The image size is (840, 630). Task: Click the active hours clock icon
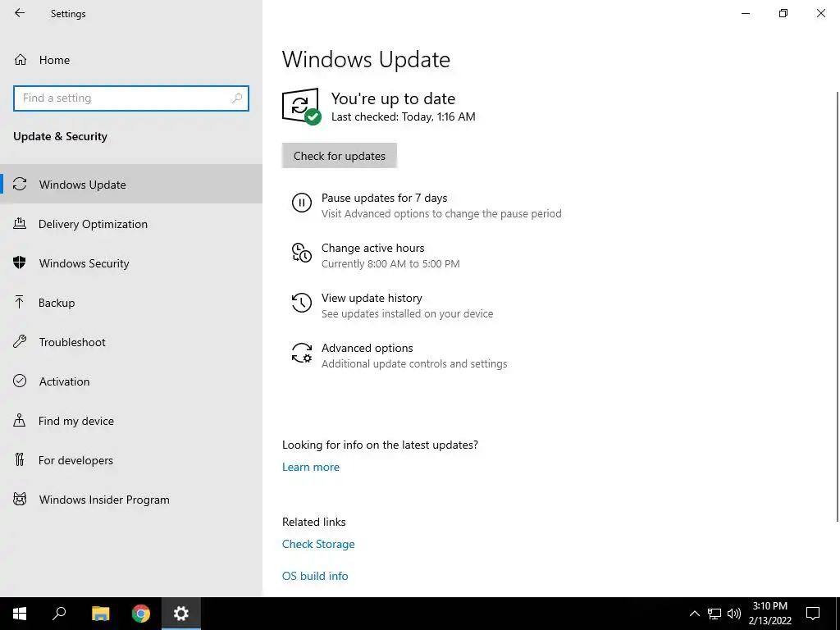302,253
